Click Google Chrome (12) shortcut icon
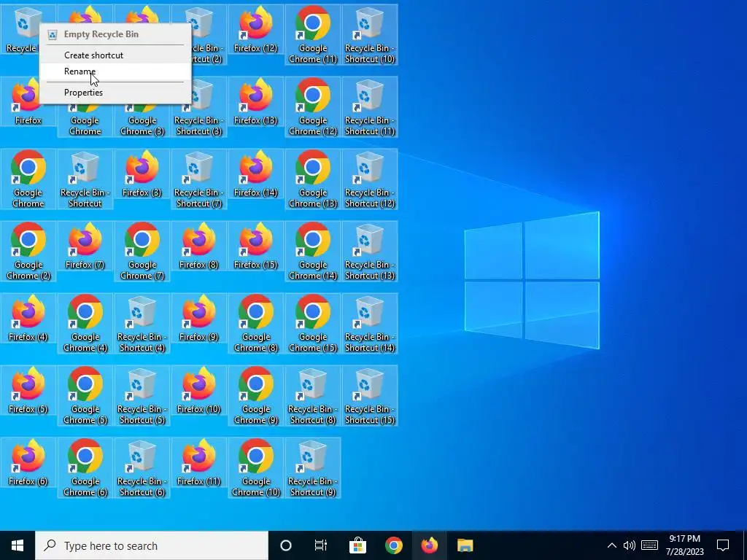This screenshot has width=747, height=560. tap(312, 107)
